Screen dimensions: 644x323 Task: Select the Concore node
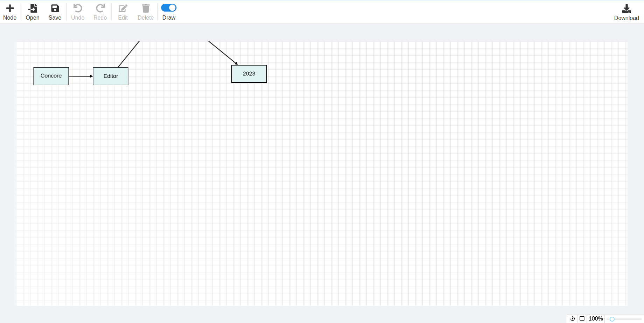click(x=51, y=76)
